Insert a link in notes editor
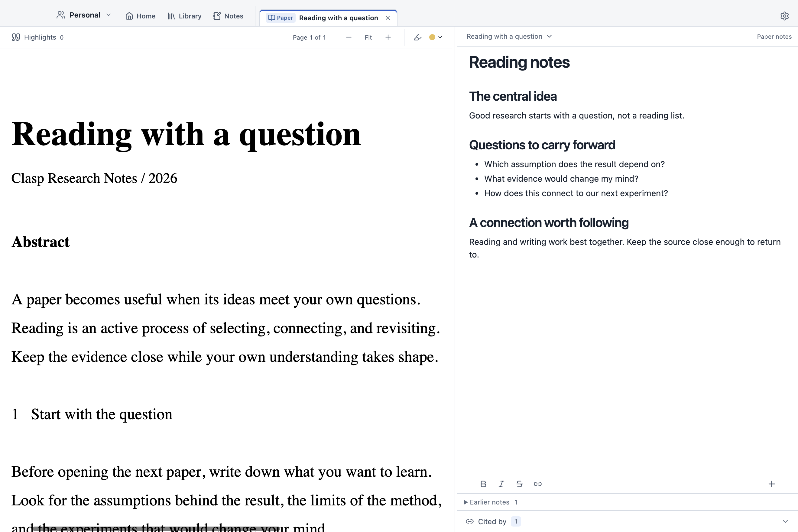This screenshot has width=798, height=532. (x=538, y=484)
